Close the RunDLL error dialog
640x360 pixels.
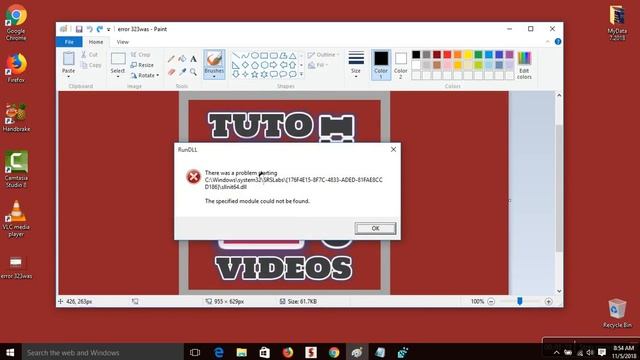click(393, 149)
